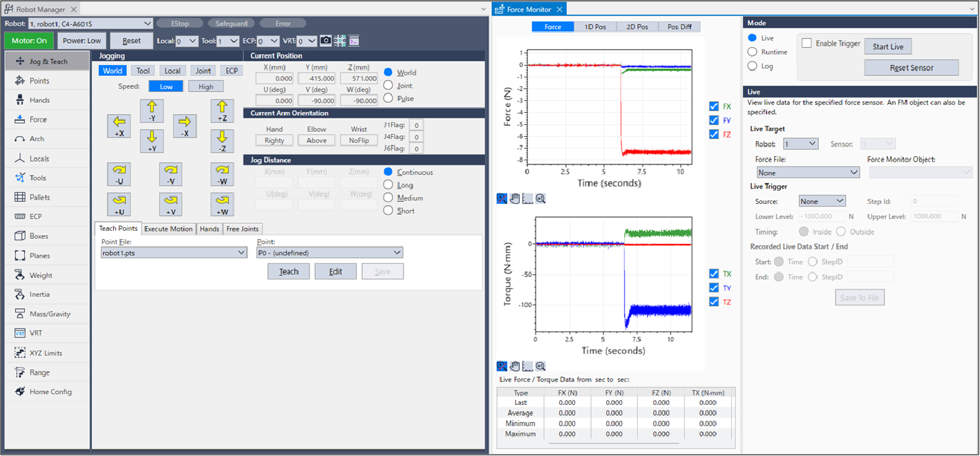Enable the Enable Trigger checkbox
The height and width of the screenshot is (456, 980).
807,44
